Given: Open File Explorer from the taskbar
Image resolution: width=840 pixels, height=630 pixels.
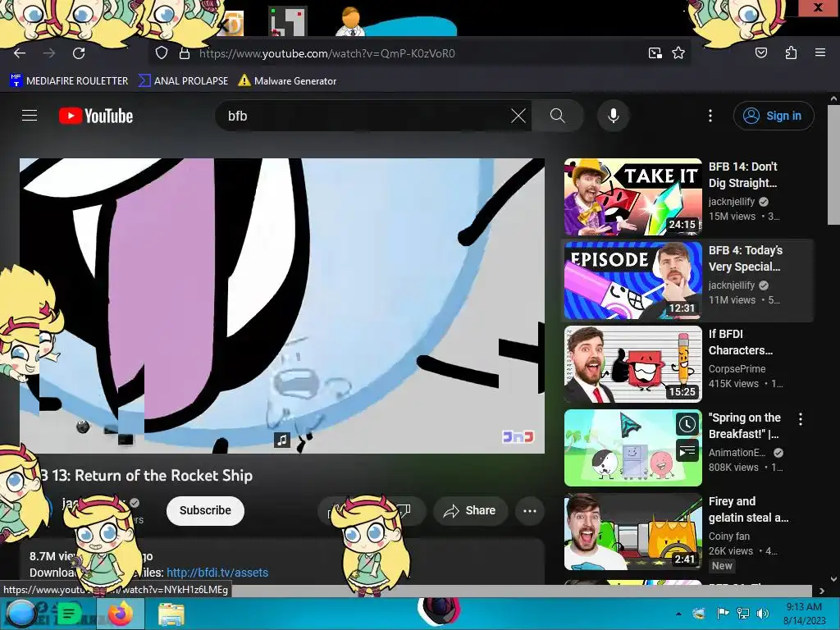Looking at the screenshot, I should [x=171, y=614].
